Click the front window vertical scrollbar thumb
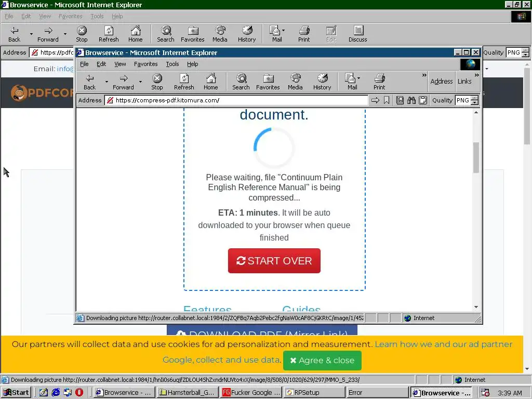532x399 pixels. pos(476,157)
